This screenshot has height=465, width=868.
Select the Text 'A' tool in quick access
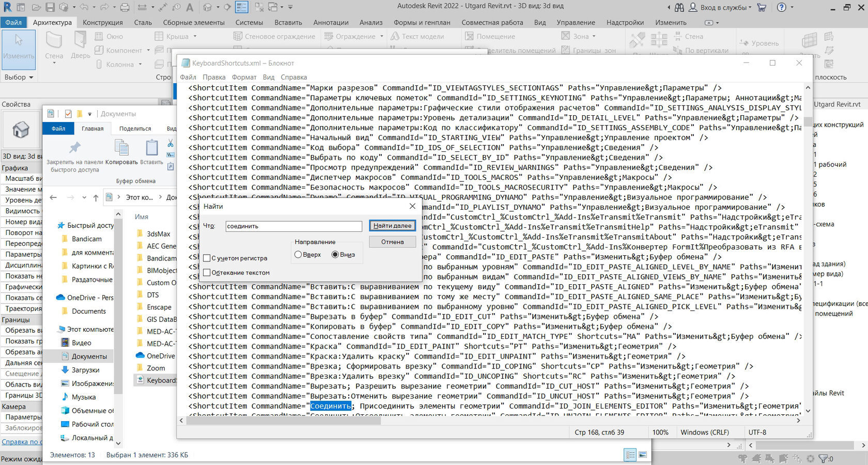[x=190, y=7]
